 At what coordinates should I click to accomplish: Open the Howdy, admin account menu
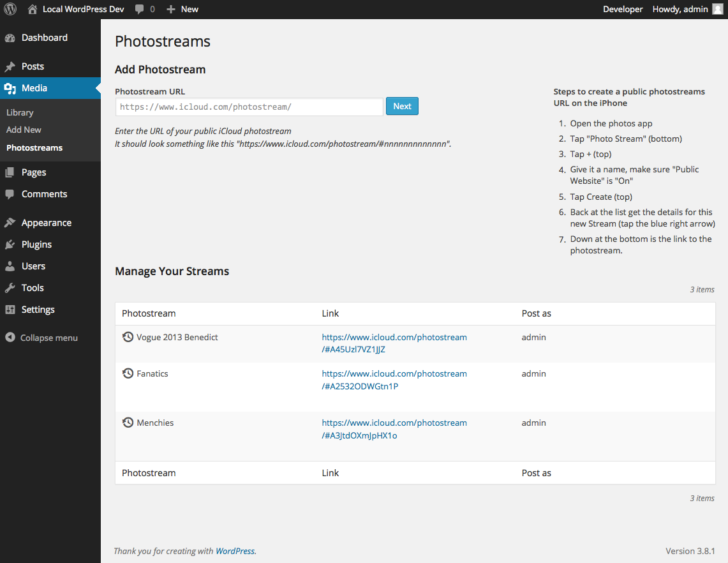[x=680, y=9]
